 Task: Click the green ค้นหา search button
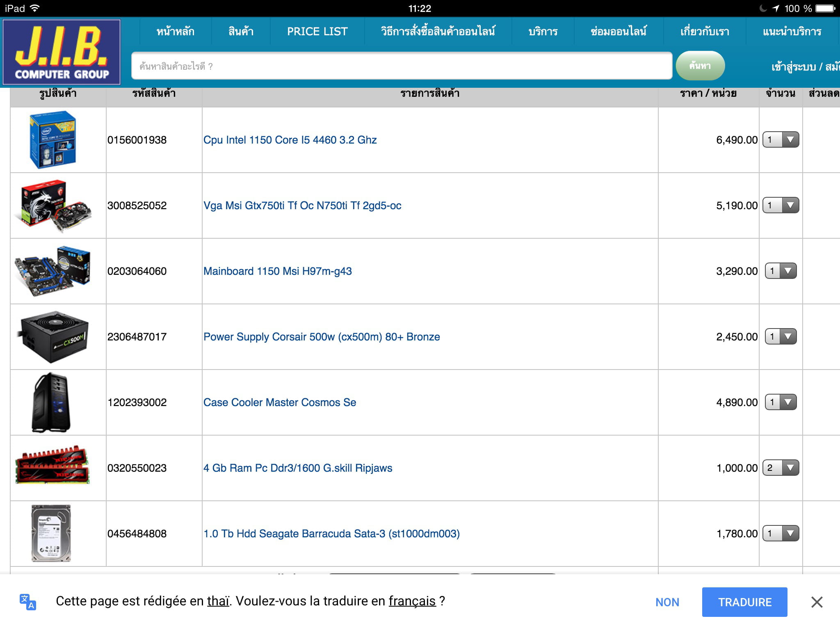(700, 66)
